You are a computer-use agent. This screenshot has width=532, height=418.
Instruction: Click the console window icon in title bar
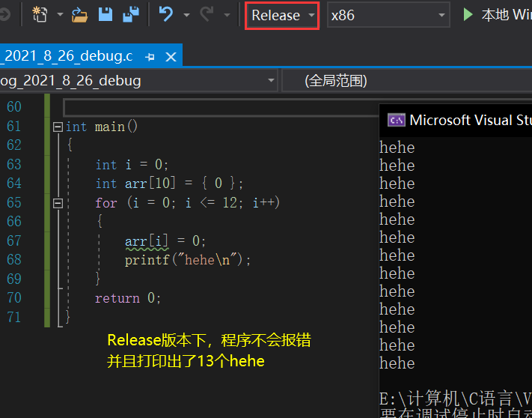click(397, 120)
